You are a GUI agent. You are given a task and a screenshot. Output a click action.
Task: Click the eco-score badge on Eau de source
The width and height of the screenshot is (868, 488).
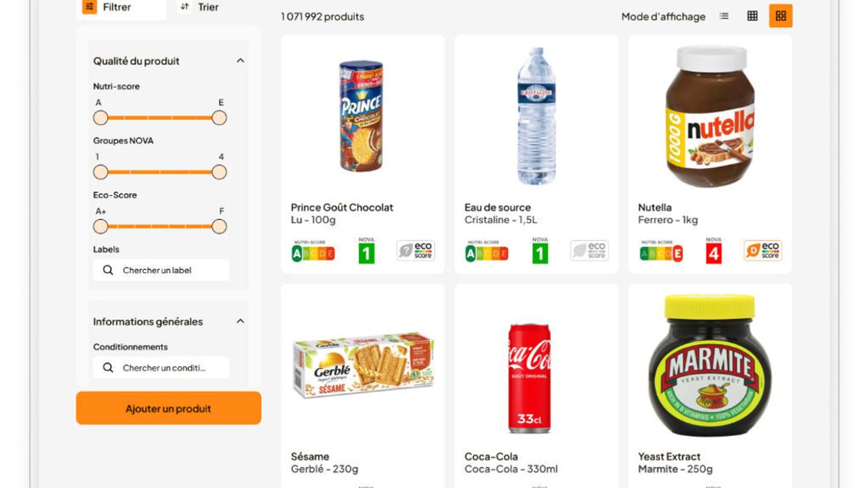coord(589,251)
